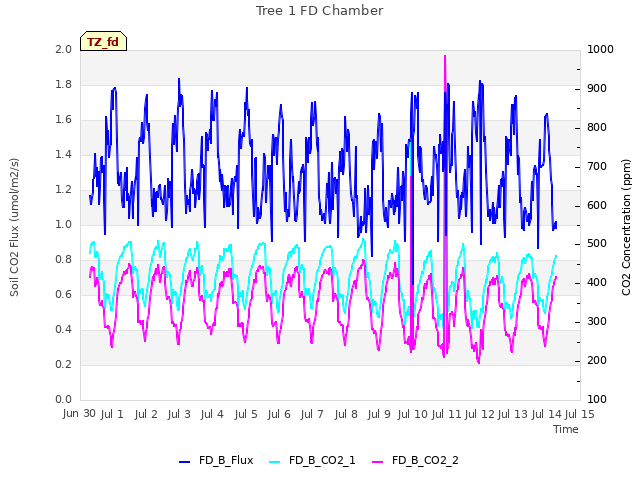This screenshot has width=640, height=480.
Task: Click the Jul 7 x-axis tick label
Action: click(x=312, y=414)
